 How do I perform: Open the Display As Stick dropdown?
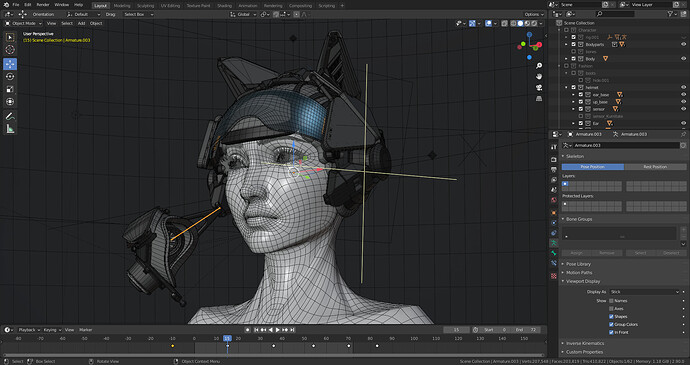[x=645, y=292]
